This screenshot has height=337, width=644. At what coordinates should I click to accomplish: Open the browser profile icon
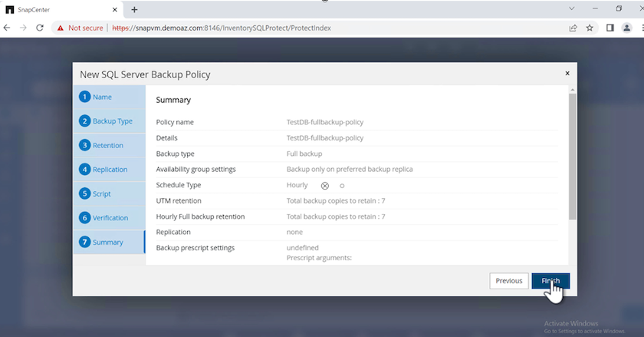point(627,28)
